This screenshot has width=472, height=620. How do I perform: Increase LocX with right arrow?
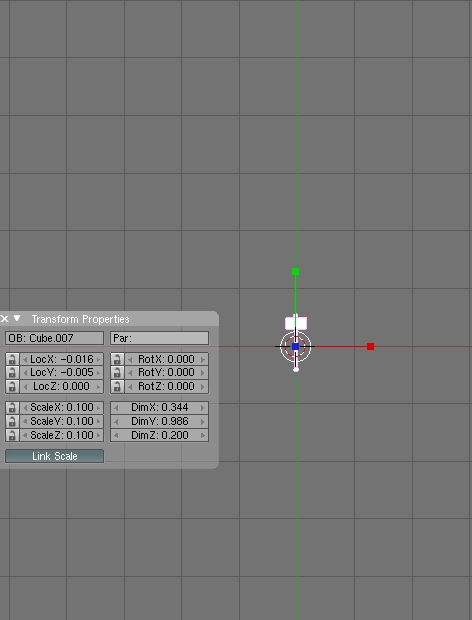pyautogui.click(x=99, y=359)
